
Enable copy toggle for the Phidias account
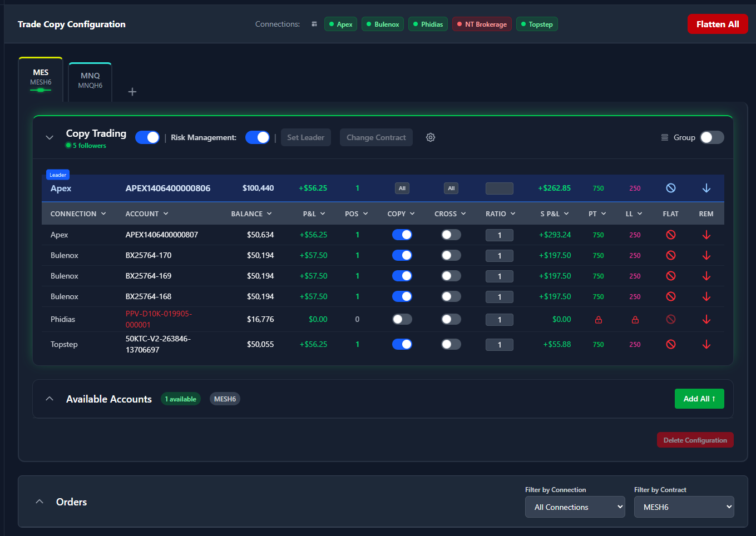pyautogui.click(x=402, y=319)
